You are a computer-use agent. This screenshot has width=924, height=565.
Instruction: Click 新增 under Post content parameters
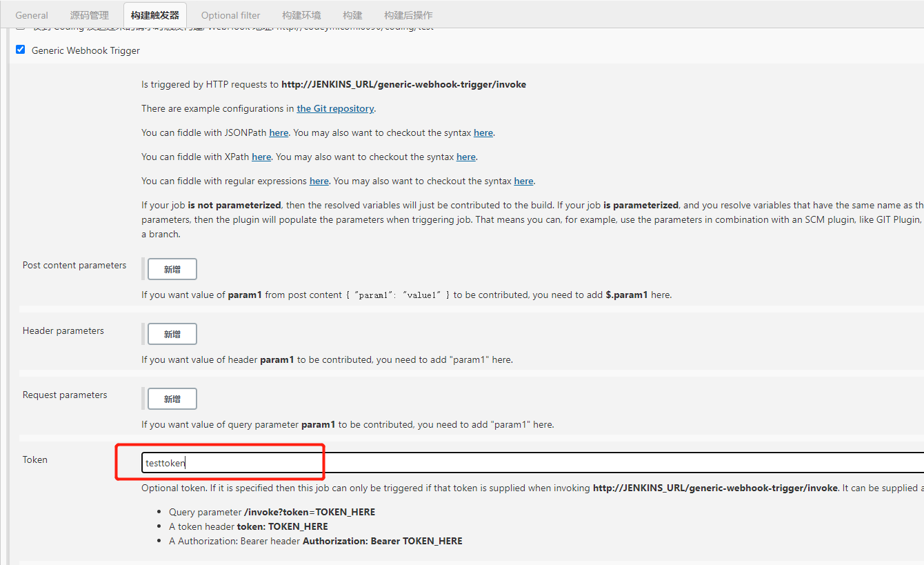pos(172,269)
